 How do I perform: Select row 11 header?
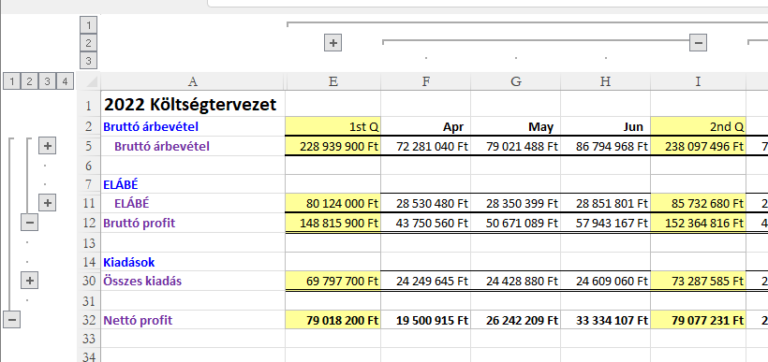click(x=89, y=203)
